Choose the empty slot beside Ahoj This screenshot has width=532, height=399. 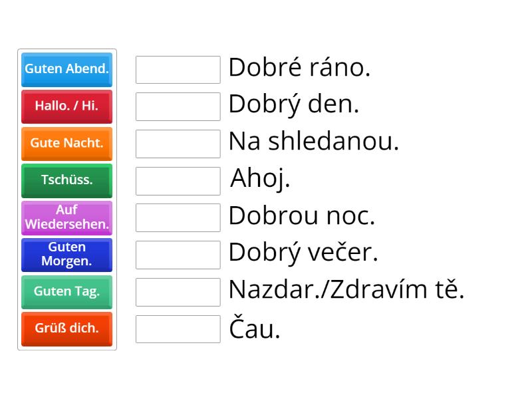point(178,181)
